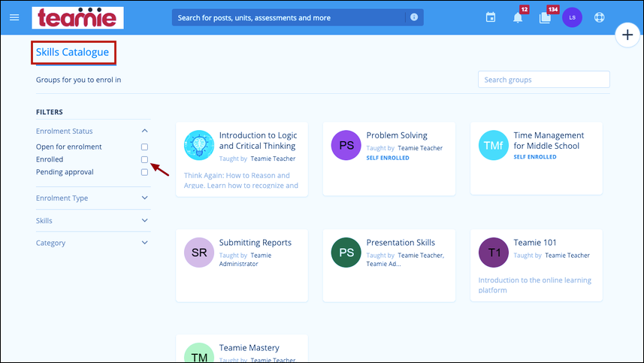The width and height of the screenshot is (644, 363).
Task: Click the TM Teamie Mastery avatar
Action: click(199, 352)
